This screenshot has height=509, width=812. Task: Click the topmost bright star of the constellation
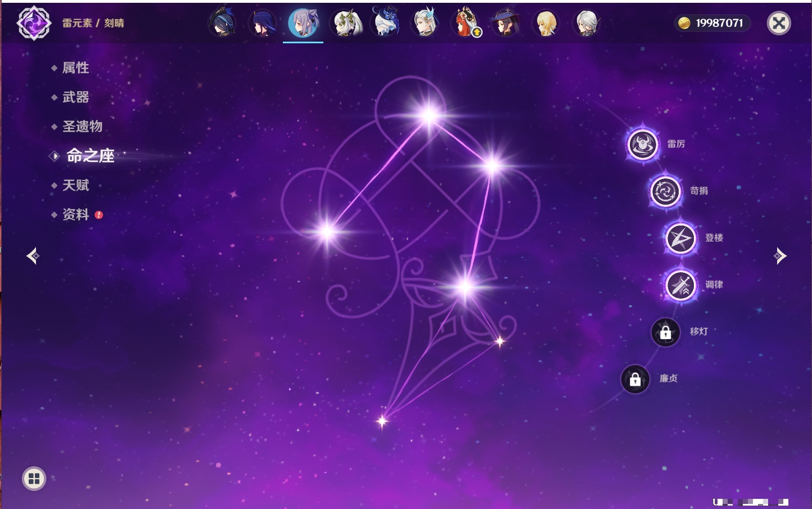429,116
